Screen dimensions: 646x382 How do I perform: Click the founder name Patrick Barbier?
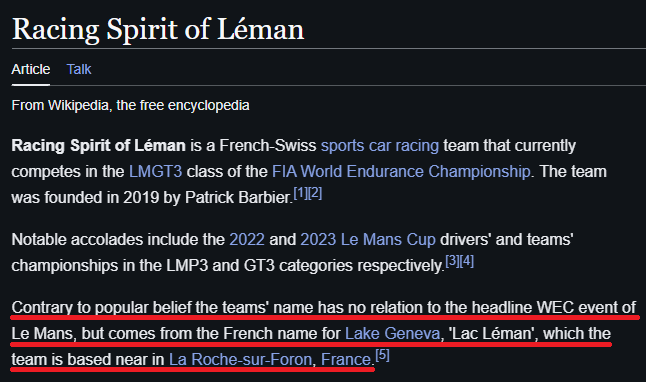pos(238,197)
